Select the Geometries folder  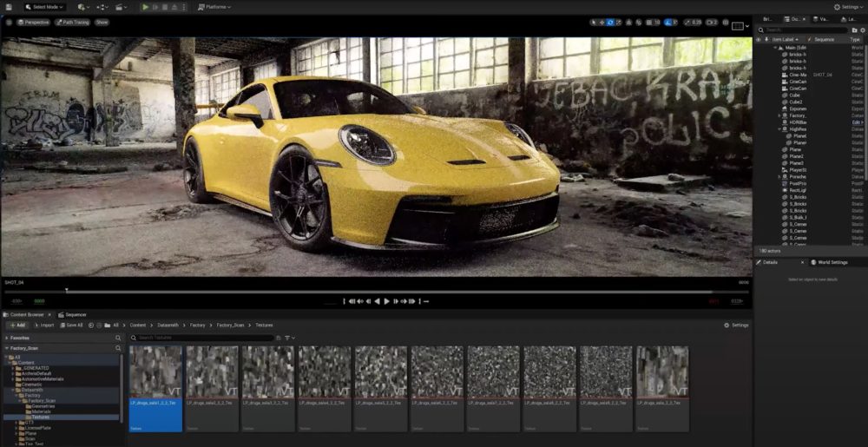click(x=43, y=406)
